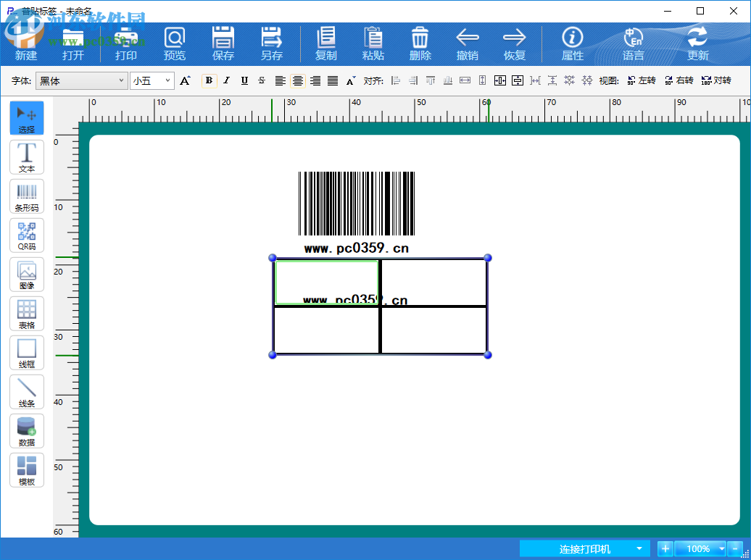Choose the 文本 (Text) tool

pyautogui.click(x=27, y=157)
